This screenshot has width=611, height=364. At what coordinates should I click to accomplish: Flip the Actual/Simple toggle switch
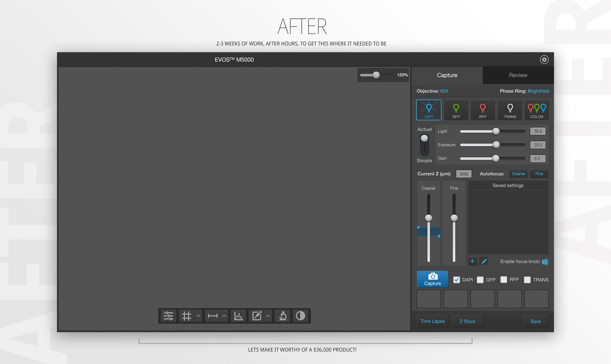[424, 145]
